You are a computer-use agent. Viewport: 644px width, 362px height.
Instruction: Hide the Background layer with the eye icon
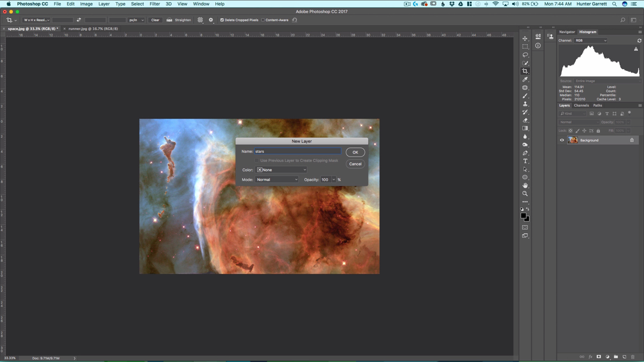tap(562, 141)
